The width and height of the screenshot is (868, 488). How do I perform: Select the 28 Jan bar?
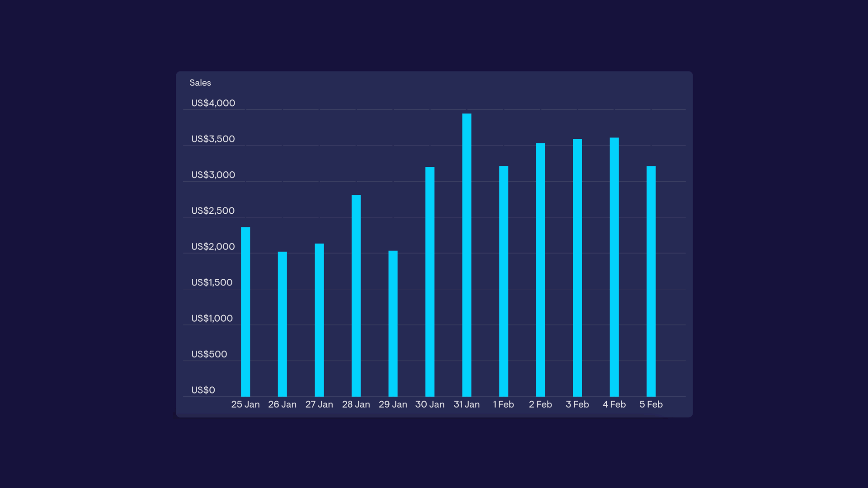coord(356,296)
